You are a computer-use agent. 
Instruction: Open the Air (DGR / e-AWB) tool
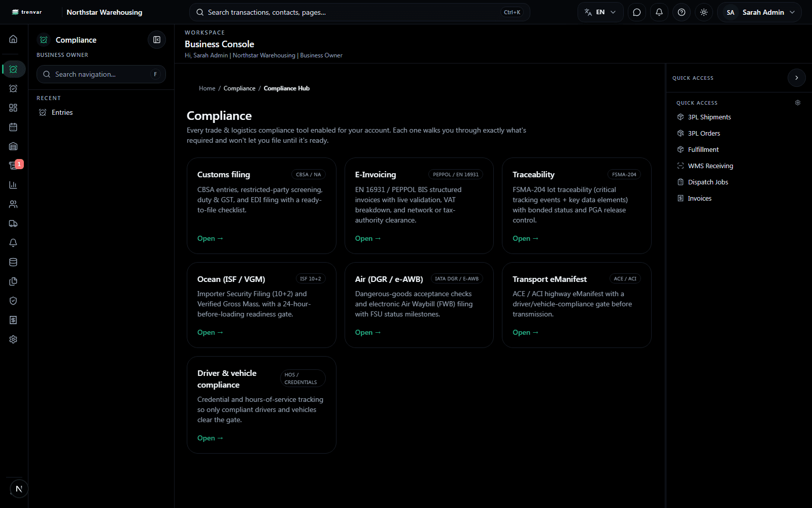(x=368, y=332)
